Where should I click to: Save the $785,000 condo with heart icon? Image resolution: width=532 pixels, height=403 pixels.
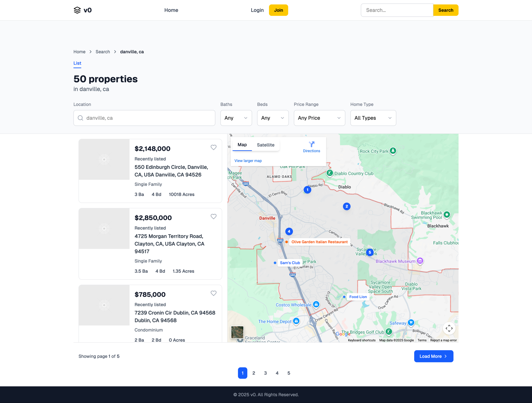(213, 293)
